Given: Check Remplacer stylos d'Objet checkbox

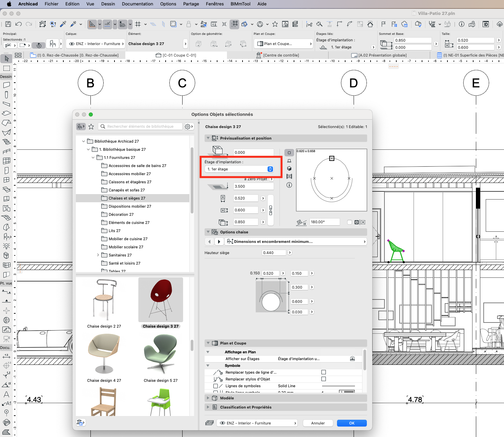Looking at the screenshot, I should coord(323,379).
